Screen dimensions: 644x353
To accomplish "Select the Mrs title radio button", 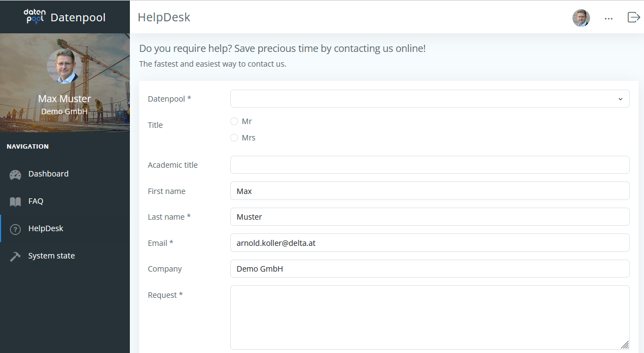I will (234, 138).
